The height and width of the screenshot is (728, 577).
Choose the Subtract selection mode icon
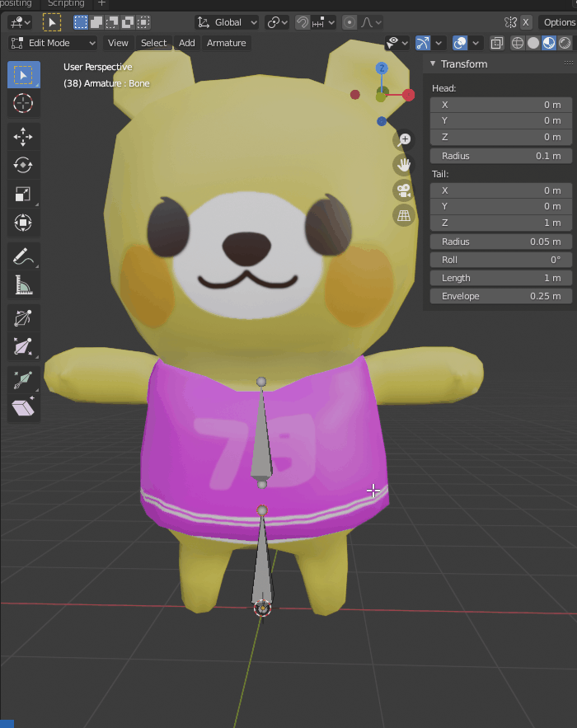click(112, 22)
